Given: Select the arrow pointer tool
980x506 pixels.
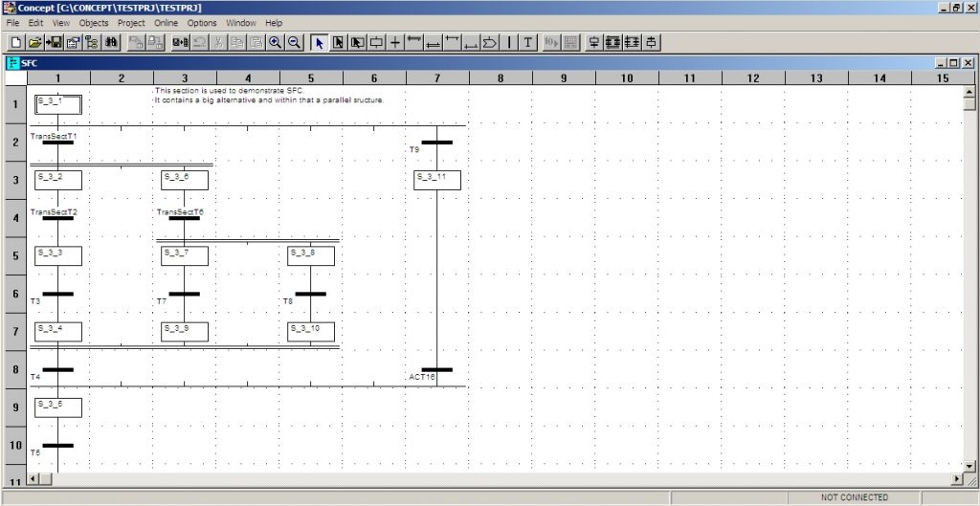Looking at the screenshot, I should [x=319, y=42].
